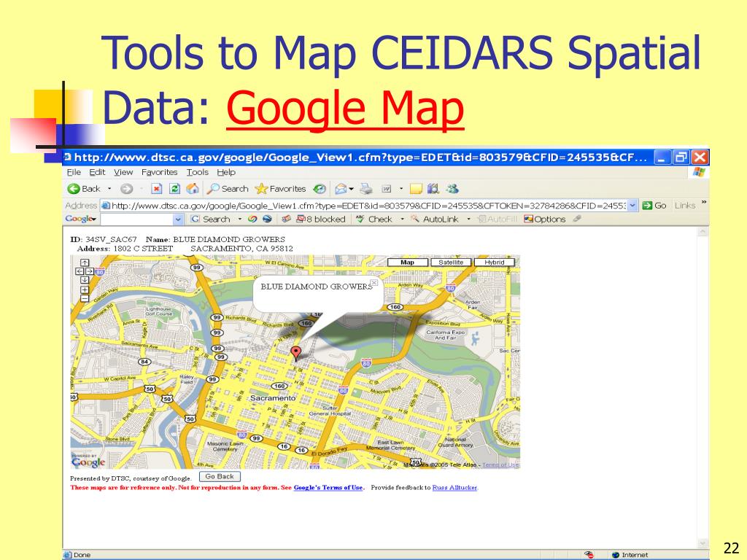Screen dimensions: 747x560
Task: Click the browser Back button
Action: coord(84,189)
